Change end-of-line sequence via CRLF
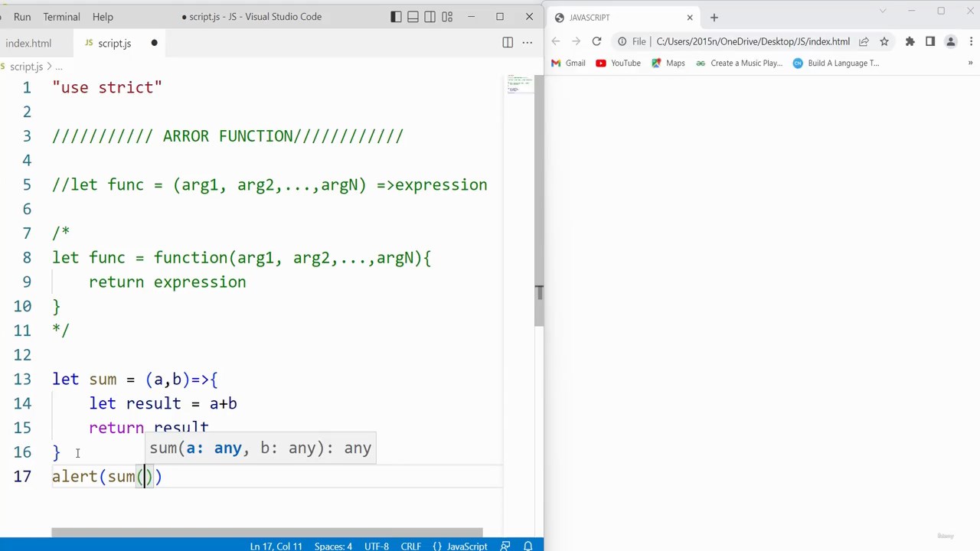 click(410, 546)
